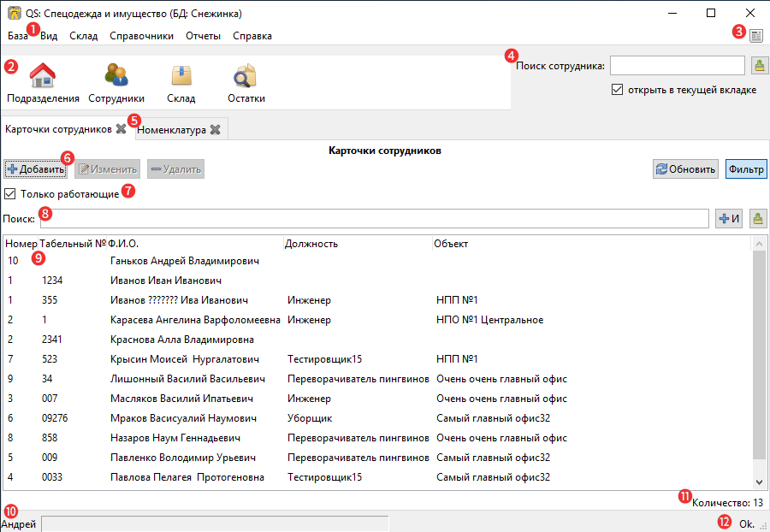
Task: Select row Иванов ??????? Ива Иванович
Action: point(377,300)
